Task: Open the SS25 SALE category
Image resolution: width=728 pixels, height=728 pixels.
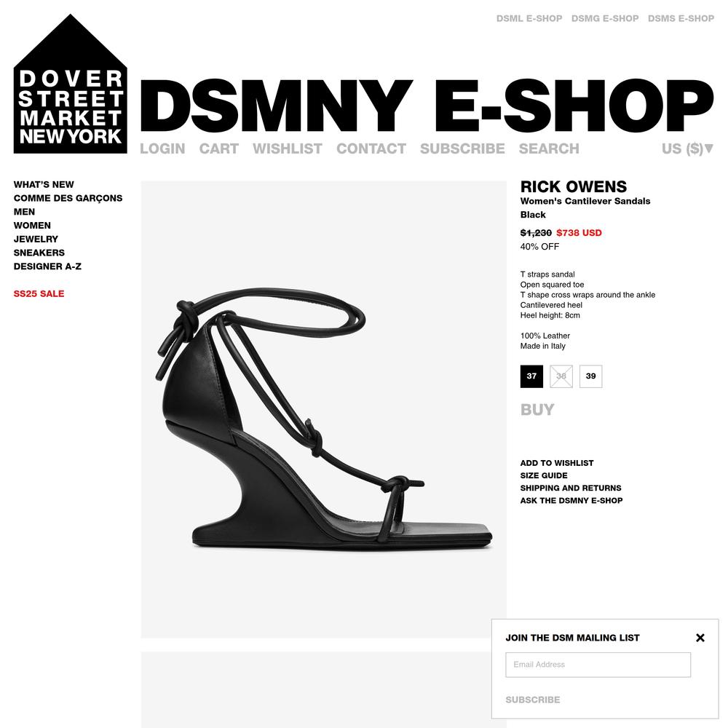Action: coord(39,293)
